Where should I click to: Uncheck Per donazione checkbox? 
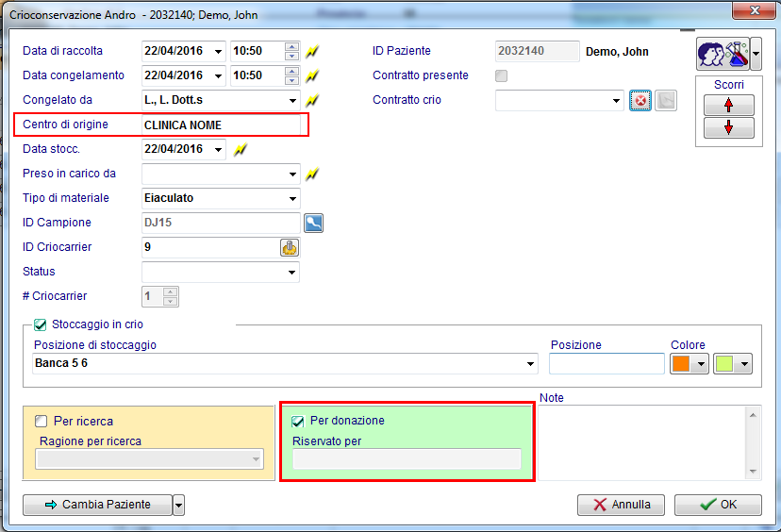click(297, 422)
